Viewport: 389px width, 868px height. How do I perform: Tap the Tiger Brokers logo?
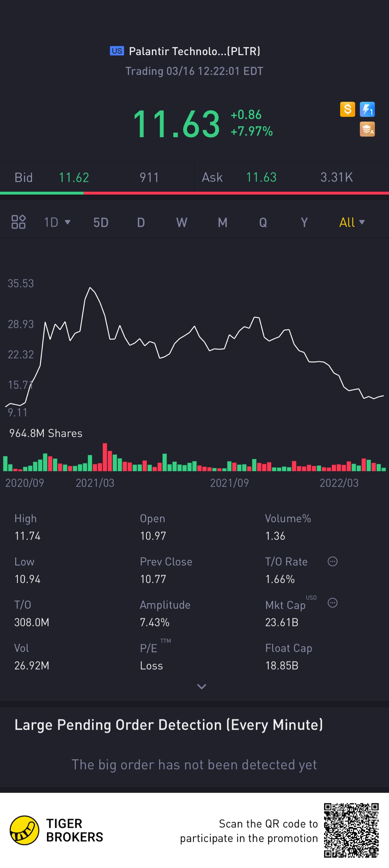pos(57,830)
